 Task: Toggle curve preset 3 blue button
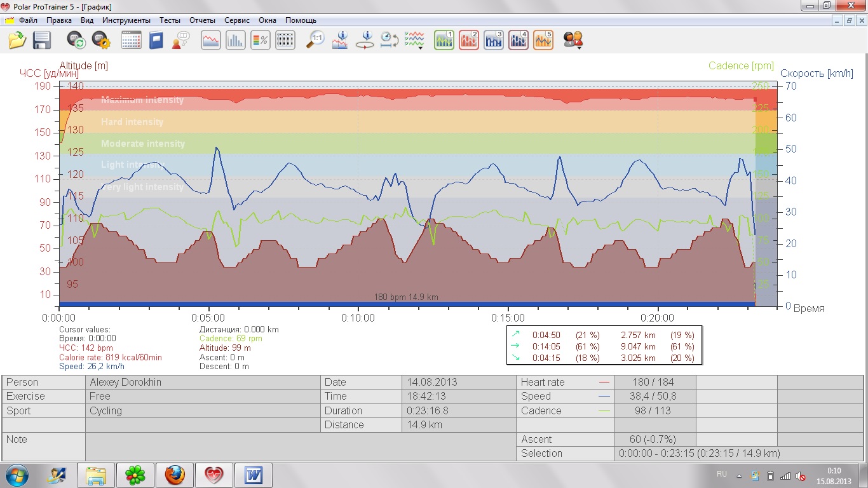tap(494, 40)
